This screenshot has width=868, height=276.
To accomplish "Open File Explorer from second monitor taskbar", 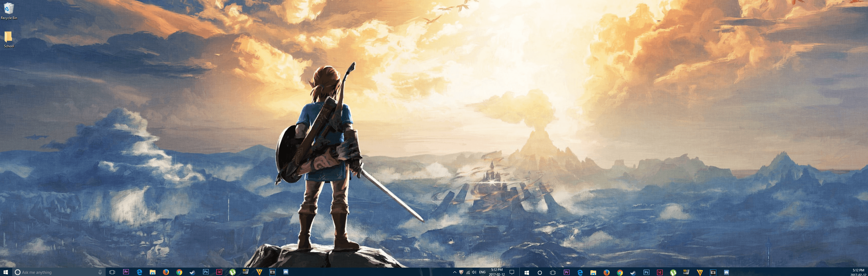I will [593, 272].
